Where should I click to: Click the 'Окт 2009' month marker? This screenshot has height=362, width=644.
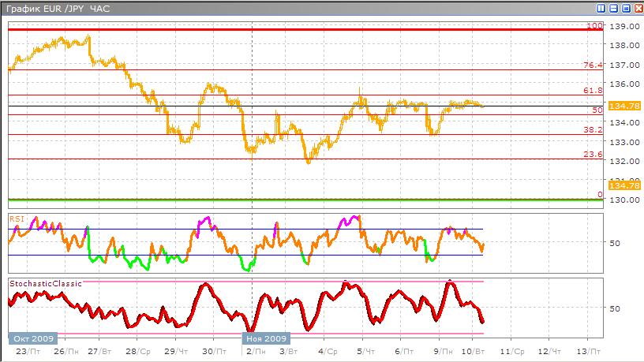(x=30, y=337)
